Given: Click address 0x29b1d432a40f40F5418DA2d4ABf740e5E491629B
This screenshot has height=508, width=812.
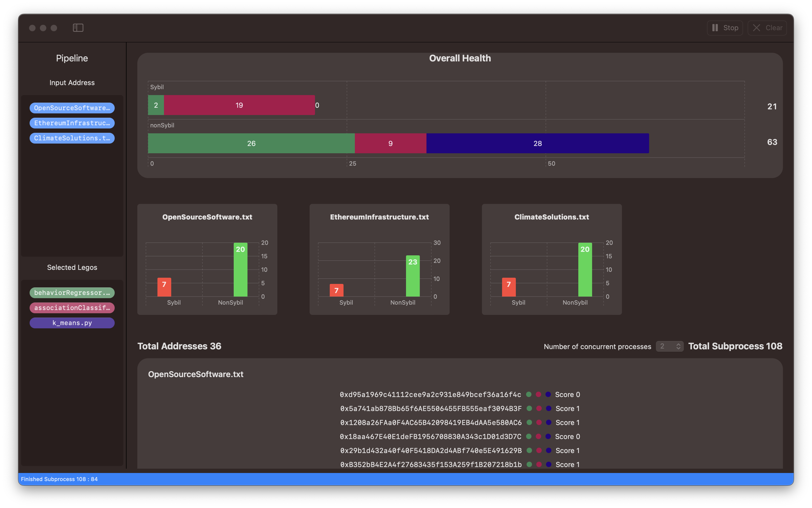Looking at the screenshot, I should (x=431, y=451).
